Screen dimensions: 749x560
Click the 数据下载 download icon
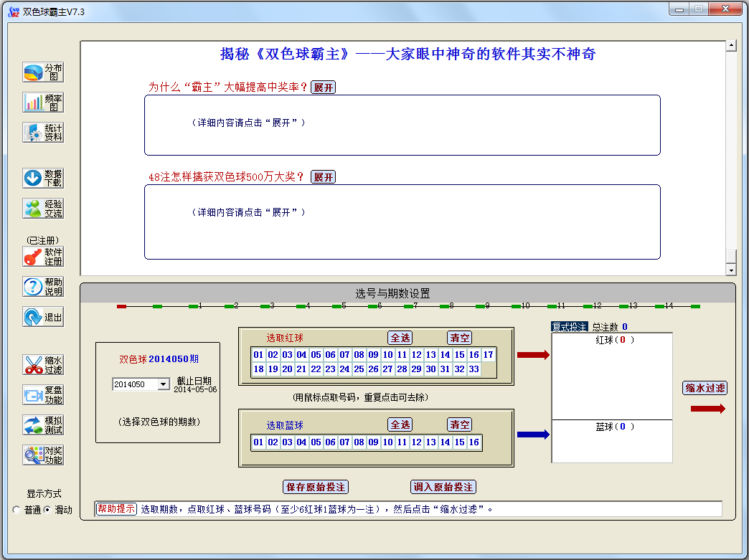43,178
